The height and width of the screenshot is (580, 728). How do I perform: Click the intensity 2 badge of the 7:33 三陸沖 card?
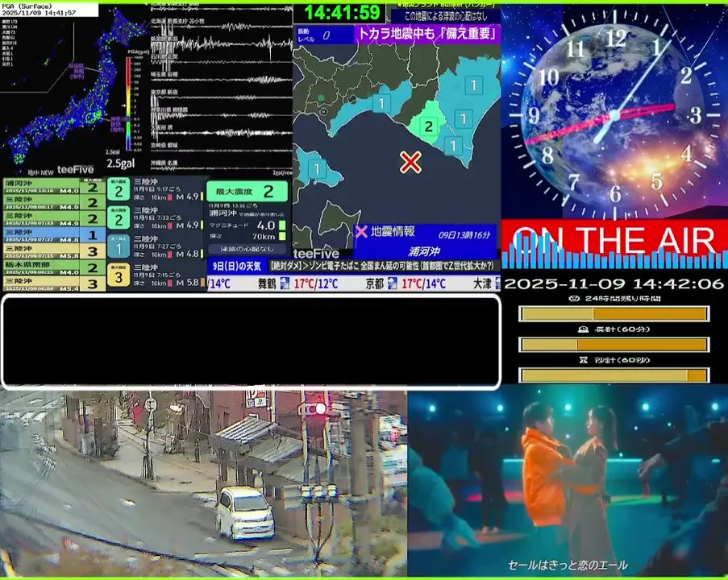(x=119, y=218)
